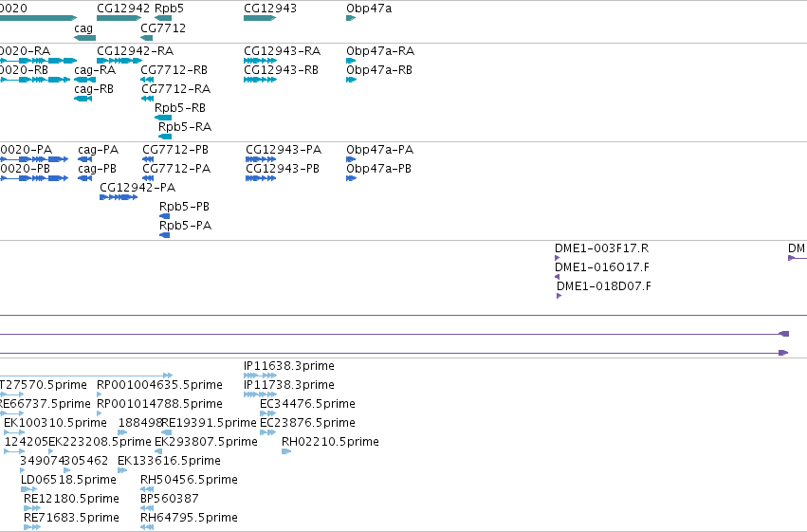Select EST RP001004635.5prime
The image size is (807, 532).
click(160, 385)
